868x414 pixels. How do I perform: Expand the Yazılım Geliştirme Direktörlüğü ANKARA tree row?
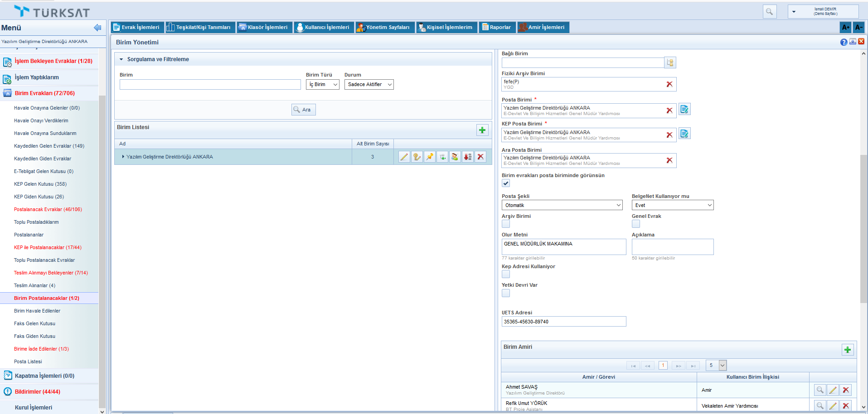(x=123, y=157)
